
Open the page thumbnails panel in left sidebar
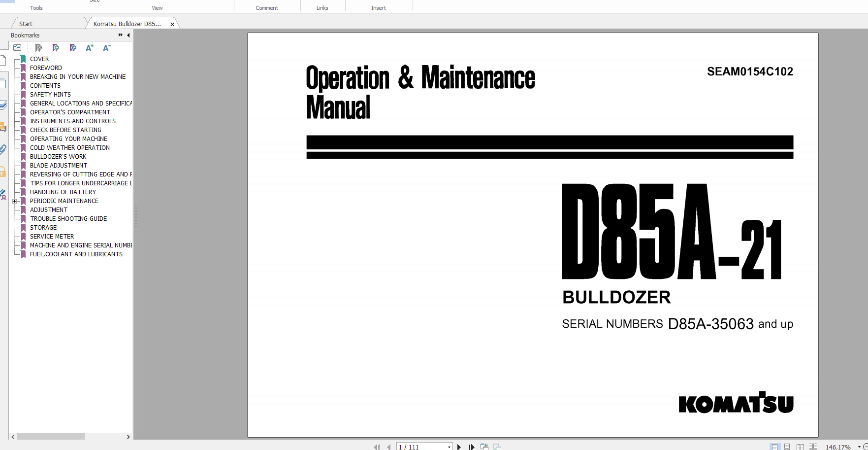click(x=4, y=82)
